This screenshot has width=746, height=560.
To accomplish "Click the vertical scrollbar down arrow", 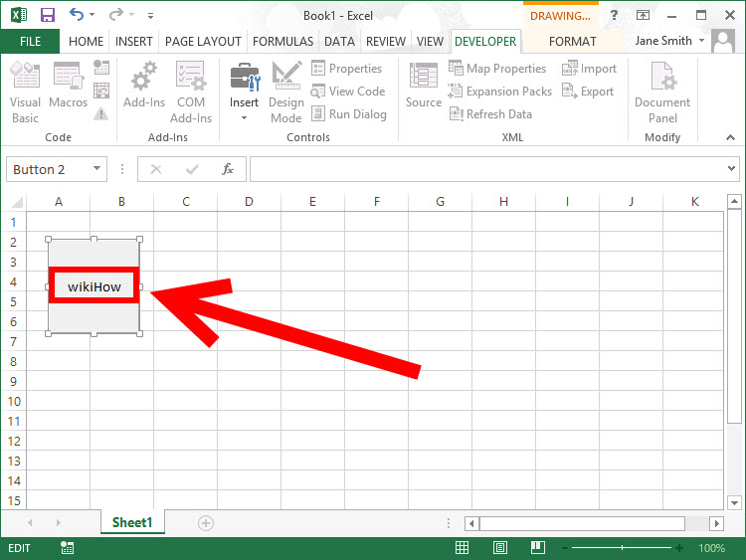I will pyautogui.click(x=735, y=502).
